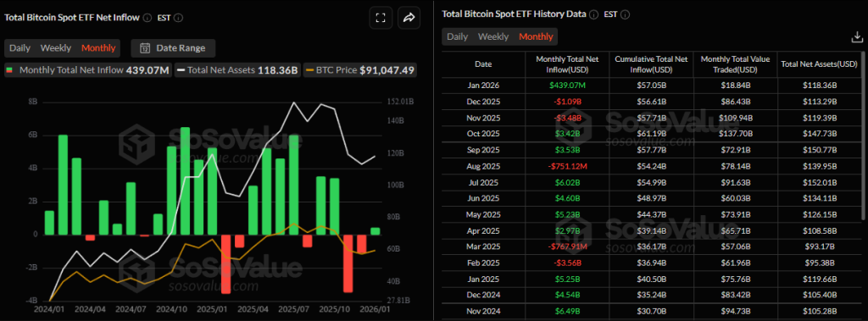Click the -$3.56B Feb 2025 inflow
This screenshot has height=321, width=868.
tap(567, 262)
